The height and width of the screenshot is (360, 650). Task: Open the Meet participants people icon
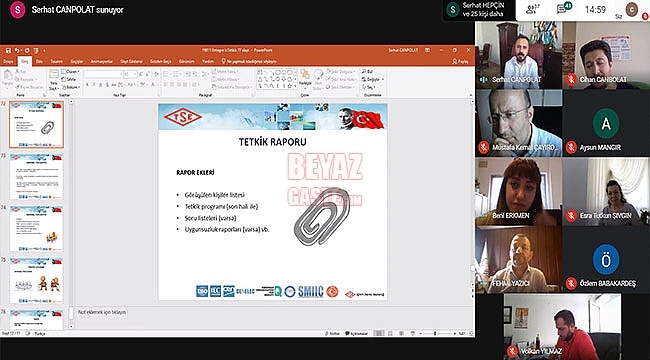(x=532, y=9)
